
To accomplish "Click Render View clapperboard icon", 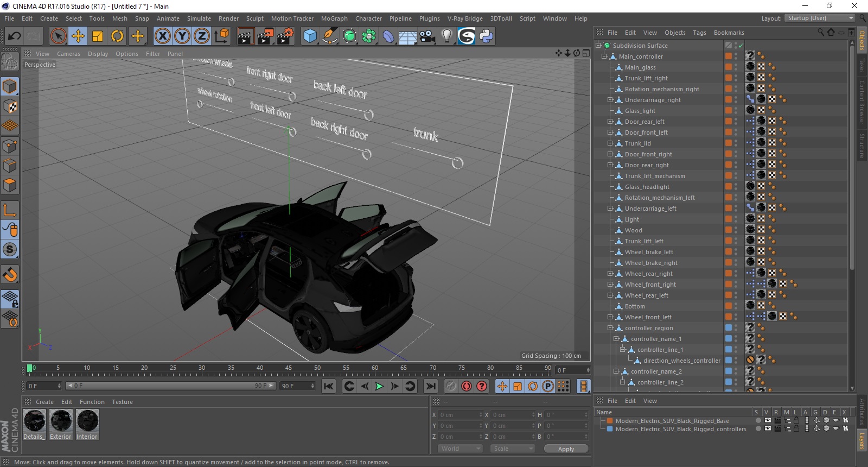I will (245, 36).
